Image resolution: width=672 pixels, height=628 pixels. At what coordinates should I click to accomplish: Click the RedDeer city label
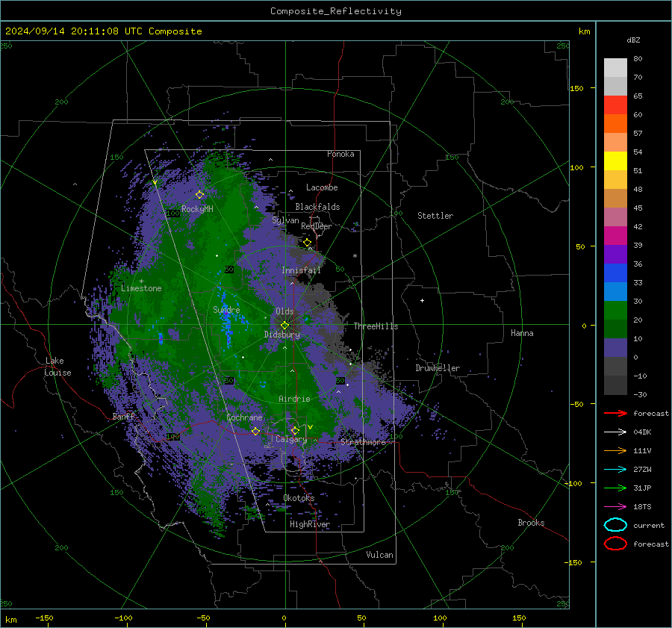[x=317, y=226]
